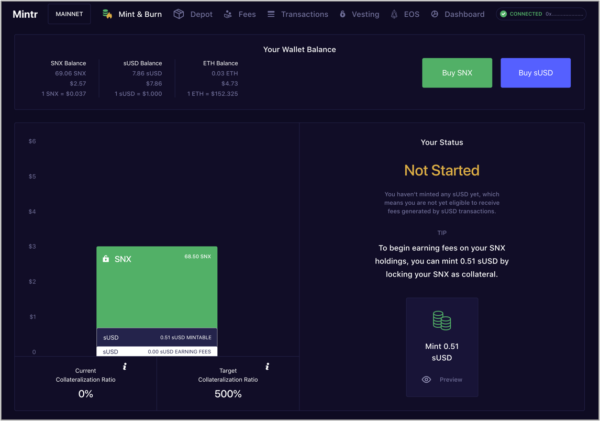Click the green SNX chart bar
This screenshot has height=421, width=600.
point(157,287)
